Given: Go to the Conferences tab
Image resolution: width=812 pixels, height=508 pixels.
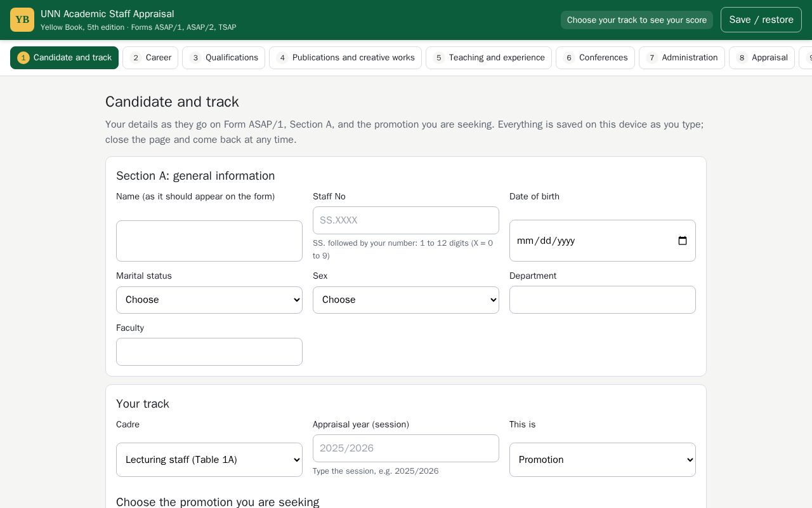Looking at the screenshot, I should [x=595, y=58].
